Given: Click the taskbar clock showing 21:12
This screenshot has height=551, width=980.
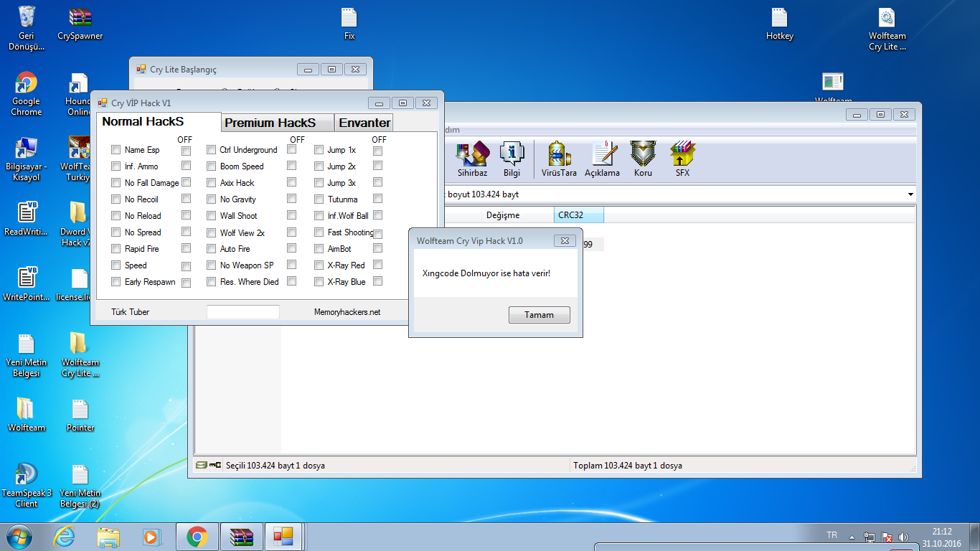Looking at the screenshot, I should (x=942, y=537).
